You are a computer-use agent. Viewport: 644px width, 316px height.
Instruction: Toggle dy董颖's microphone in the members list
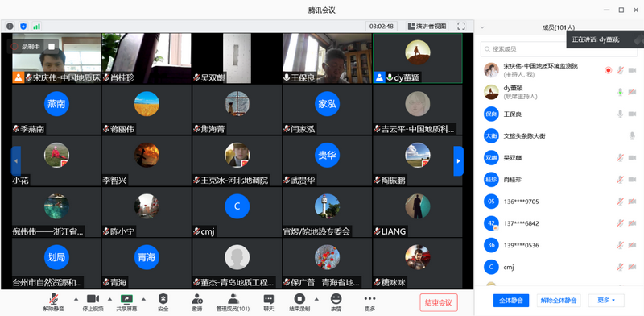(x=620, y=92)
